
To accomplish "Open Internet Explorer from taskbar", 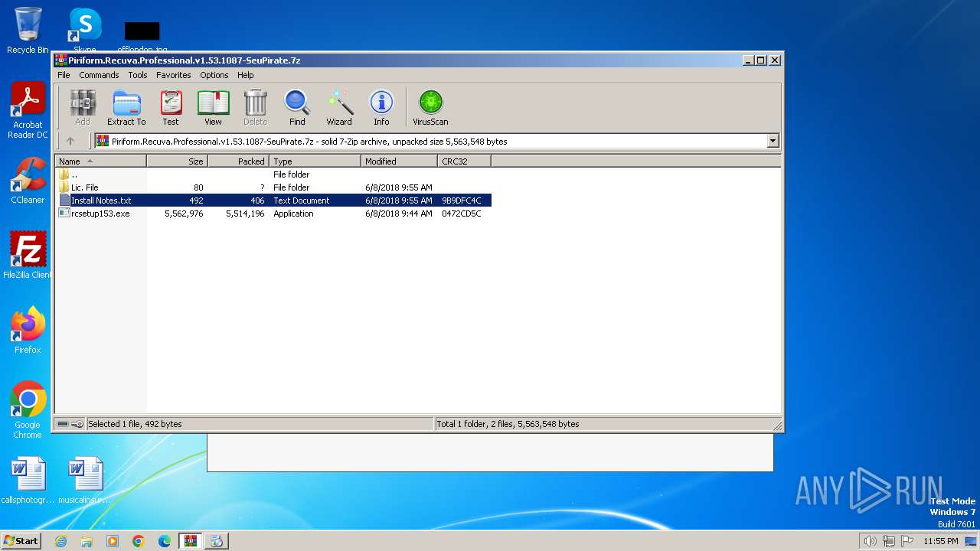I will 60,541.
